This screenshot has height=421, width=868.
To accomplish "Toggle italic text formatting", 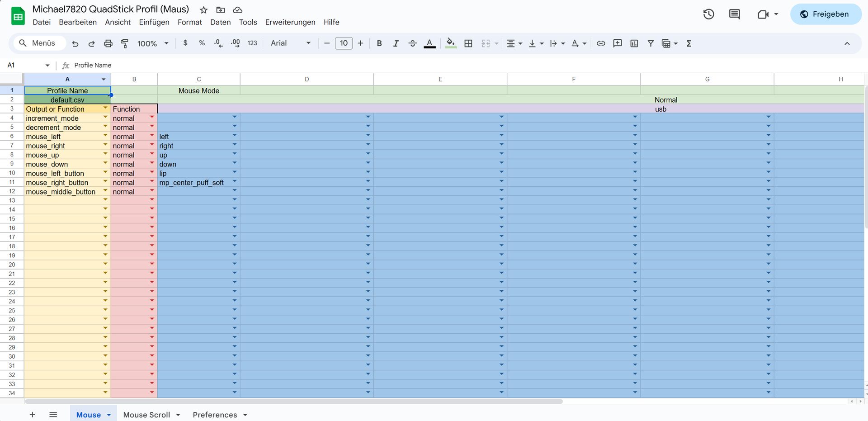I will pos(396,43).
